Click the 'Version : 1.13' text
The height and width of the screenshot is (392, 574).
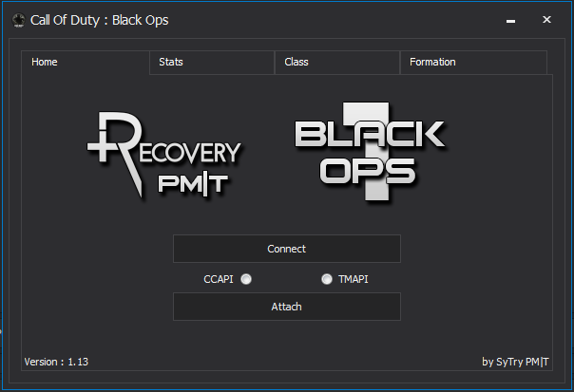point(56,362)
